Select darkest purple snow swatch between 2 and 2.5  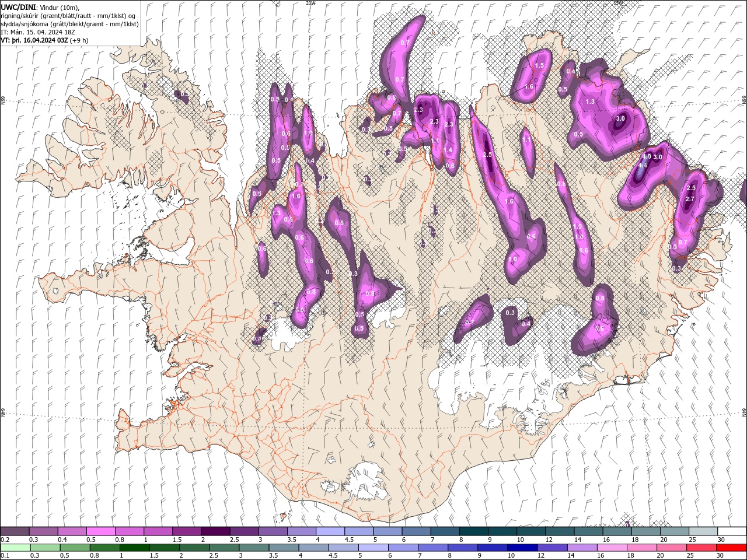tap(215, 531)
